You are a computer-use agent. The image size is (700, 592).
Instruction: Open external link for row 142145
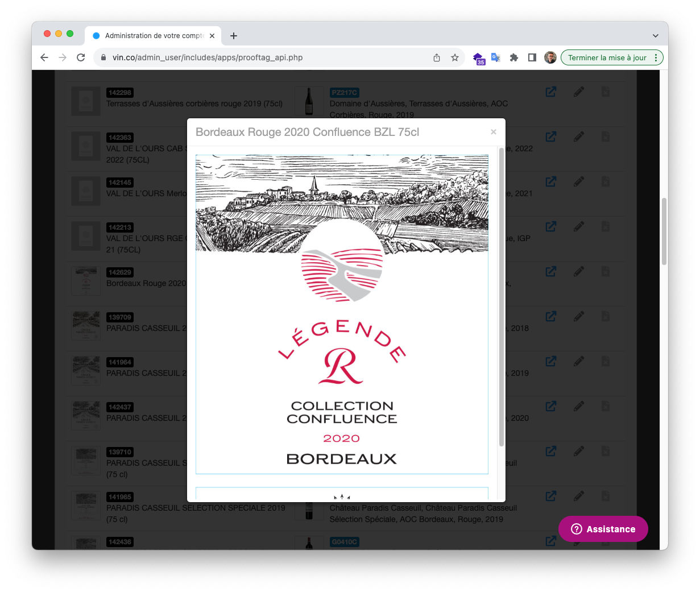point(551,181)
